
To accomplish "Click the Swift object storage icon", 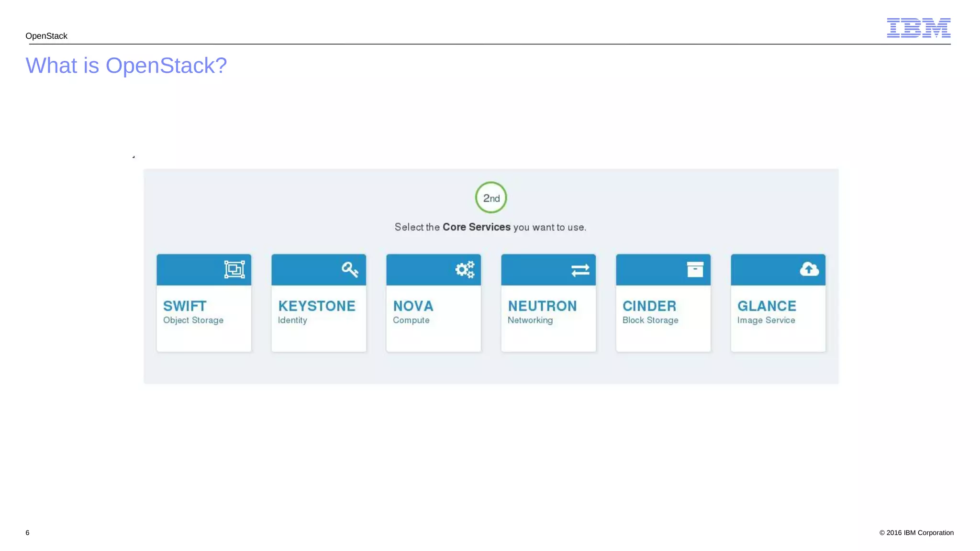I will 234,270.
